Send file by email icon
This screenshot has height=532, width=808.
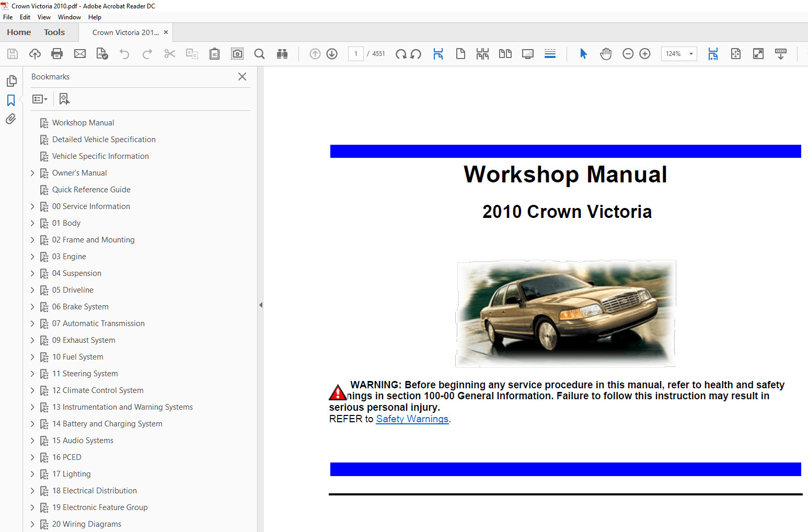pyautogui.click(x=80, y=54)
